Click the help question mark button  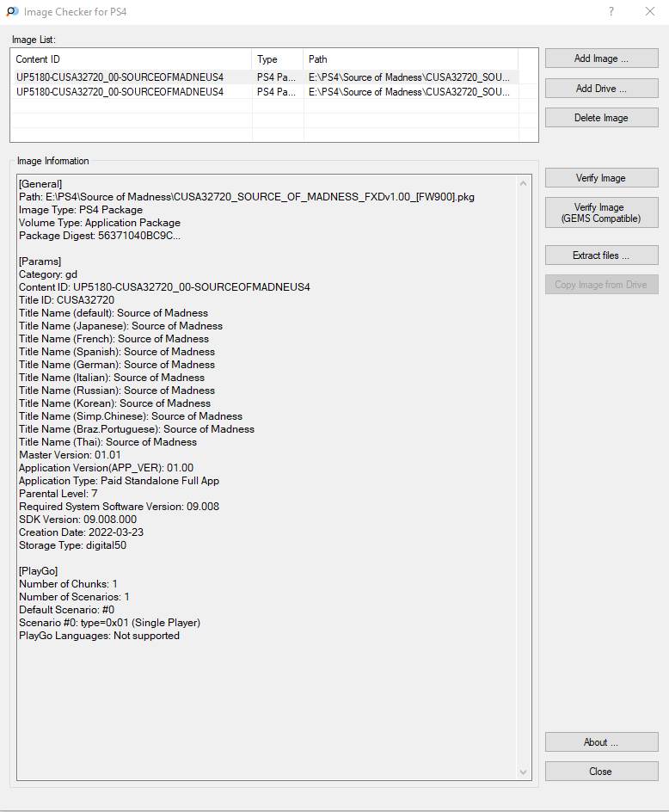click(x=611, y=11)
